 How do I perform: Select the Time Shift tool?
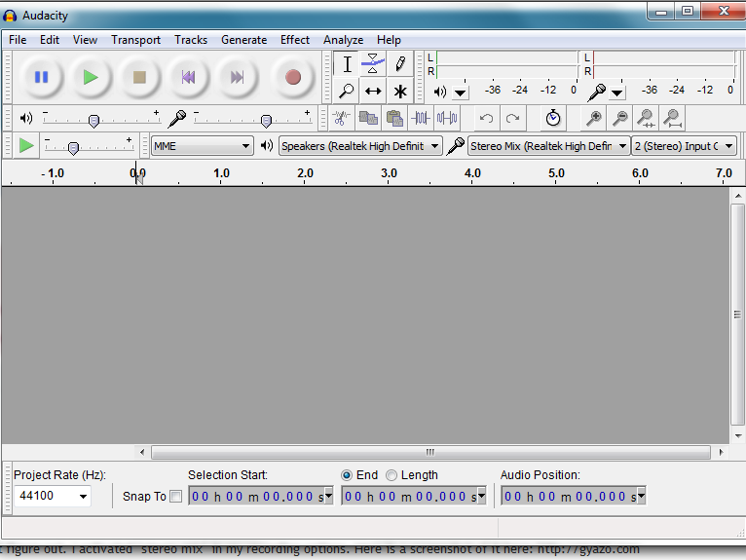(x=373, y=91)
